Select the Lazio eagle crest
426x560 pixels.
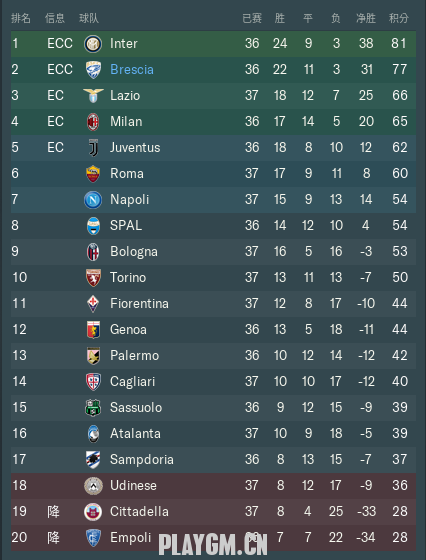pyautogui.click(x=93, y=96)
